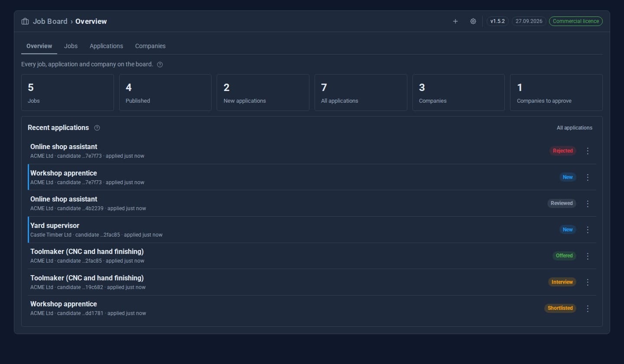624x364 pixels.
Task: Switch to the Overview tab
Action: point(39,46)
